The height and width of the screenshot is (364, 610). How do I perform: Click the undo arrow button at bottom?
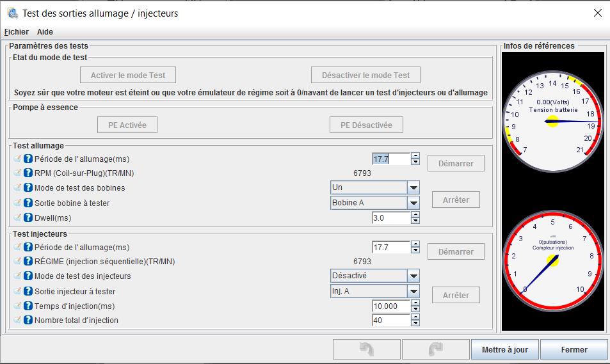pyautogui.click(x=367, y=350)
